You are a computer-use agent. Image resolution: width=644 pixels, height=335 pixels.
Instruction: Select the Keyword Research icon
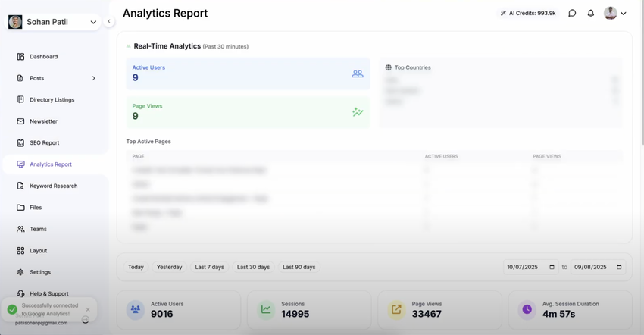[x=20, y=186]
